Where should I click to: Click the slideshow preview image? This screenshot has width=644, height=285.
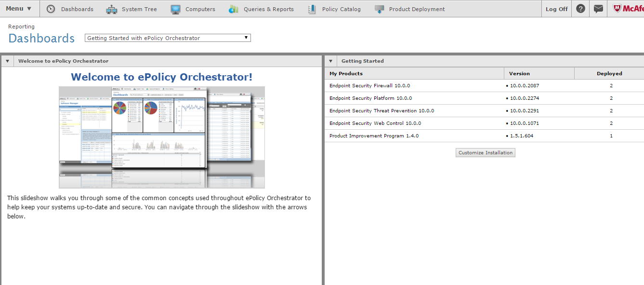click(x=162, y=137)
